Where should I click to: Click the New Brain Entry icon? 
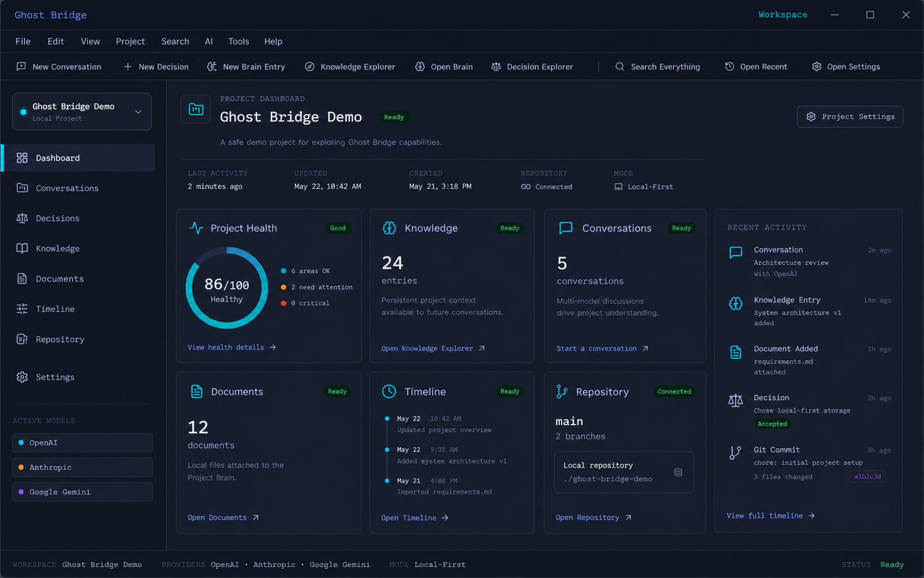(x=212, y=66)
